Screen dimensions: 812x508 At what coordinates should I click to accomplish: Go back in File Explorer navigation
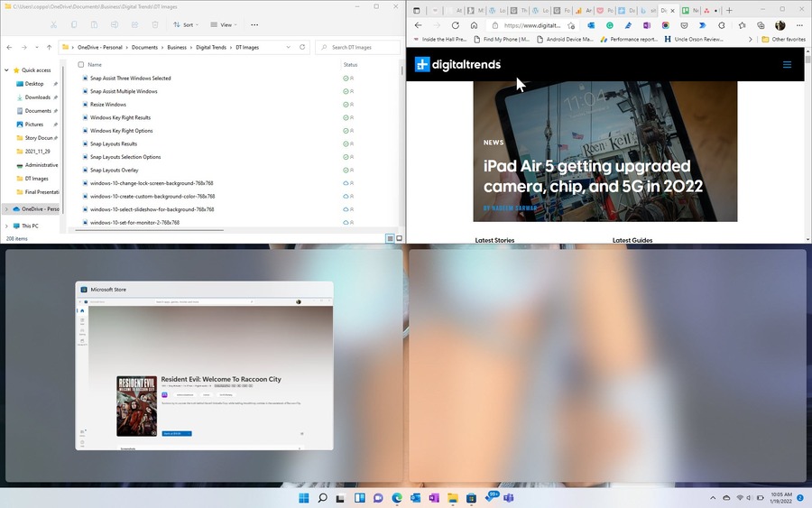click(x=9, y=47)
